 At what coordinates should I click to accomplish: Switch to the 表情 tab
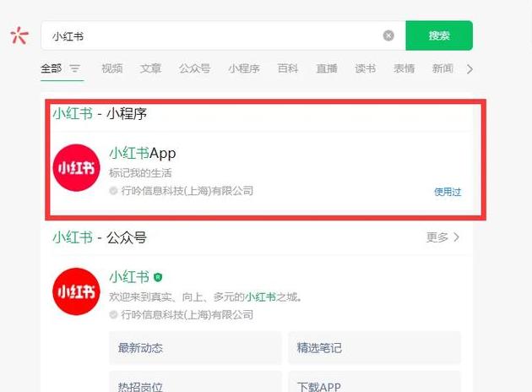tap(404, 68)
